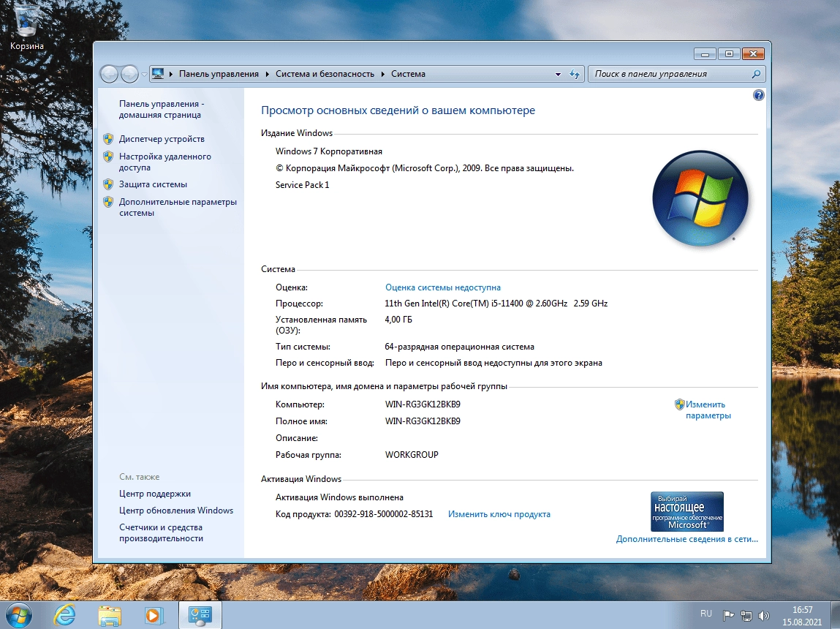Select Система и безопасность breadcrumb
The height and width of the screenshot is (629, 840).
[325, 74]
